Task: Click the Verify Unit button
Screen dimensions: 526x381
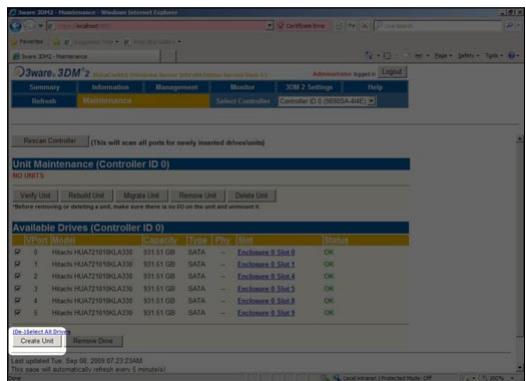Action: click(x=35, y=196)
